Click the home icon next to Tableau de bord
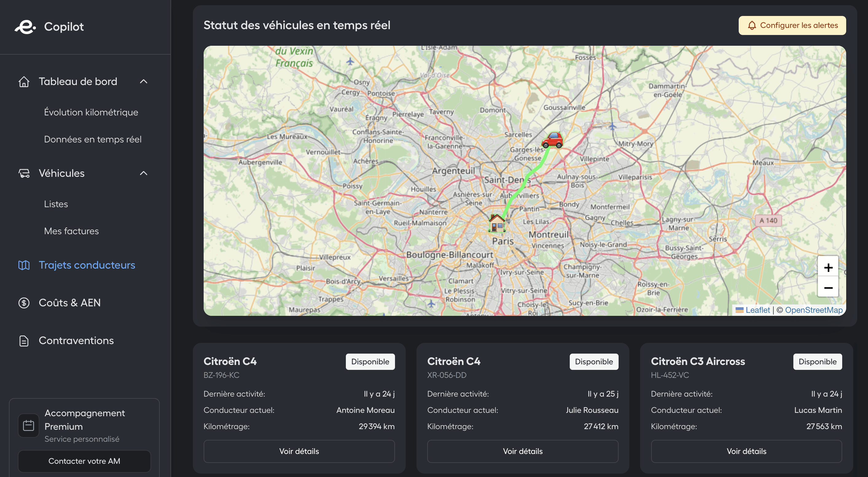Viewport: 868px width, 477px height. coord(24,81)
